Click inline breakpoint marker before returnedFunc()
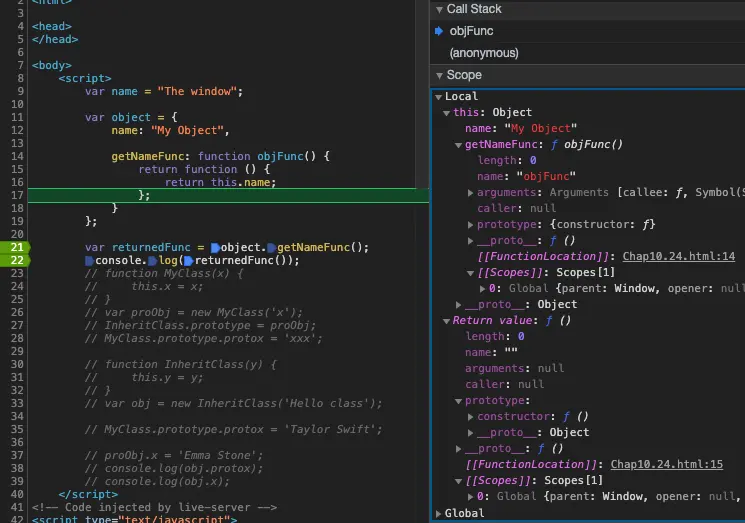The width and height of the screenshot is (745, 523). tap(189, 261)
